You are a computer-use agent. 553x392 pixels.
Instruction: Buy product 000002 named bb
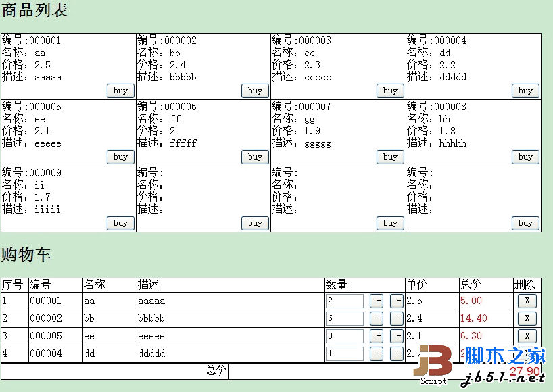pos(255,91)
